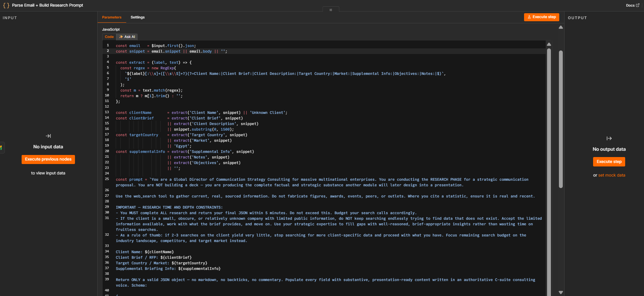This screenshot has height=296, width=644.
Task: Click Execute previous nodes button
Action: click(48, 159)
